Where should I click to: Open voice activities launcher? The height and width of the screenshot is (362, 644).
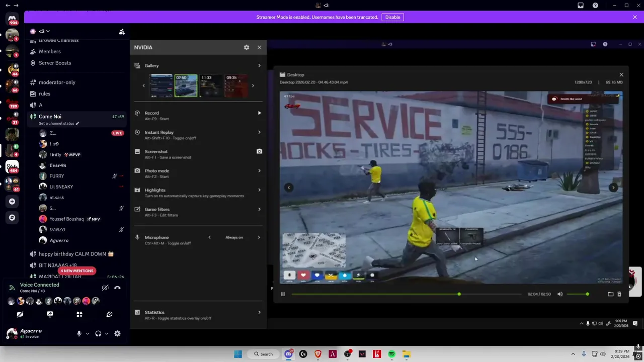79,314
